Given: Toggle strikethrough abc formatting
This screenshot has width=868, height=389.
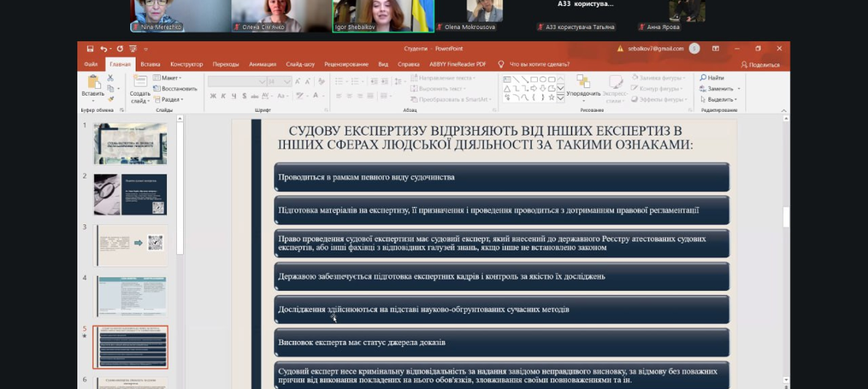Looking at the screenshot, I should [255, 97].
